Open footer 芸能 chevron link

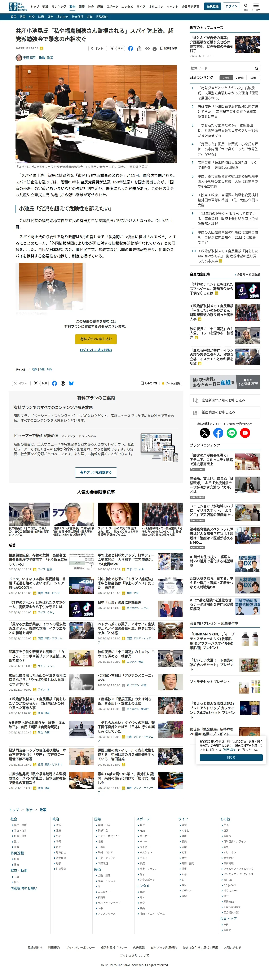click(x=141, y=892)
